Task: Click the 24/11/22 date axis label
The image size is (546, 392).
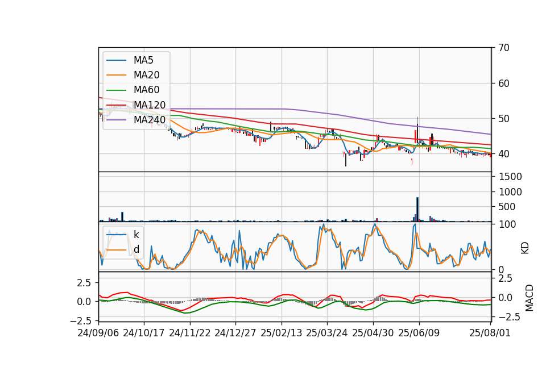Action: coord(190,333)
